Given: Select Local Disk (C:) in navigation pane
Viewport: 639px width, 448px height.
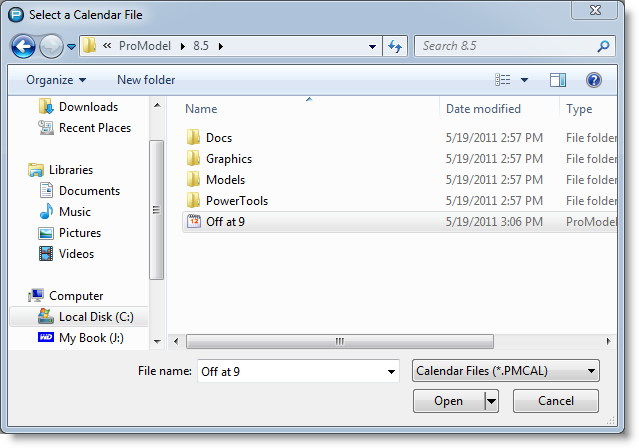Looking at the screenshot, I should click(95, 317).
